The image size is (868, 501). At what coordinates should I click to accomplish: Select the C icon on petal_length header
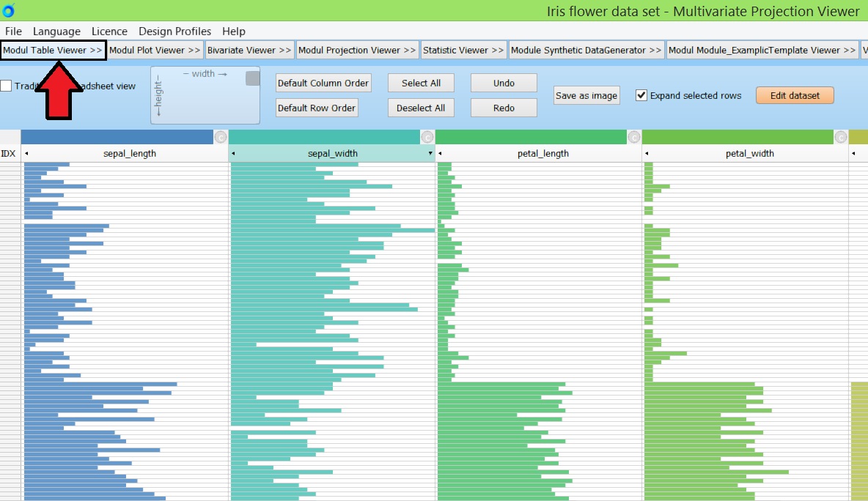634,136
